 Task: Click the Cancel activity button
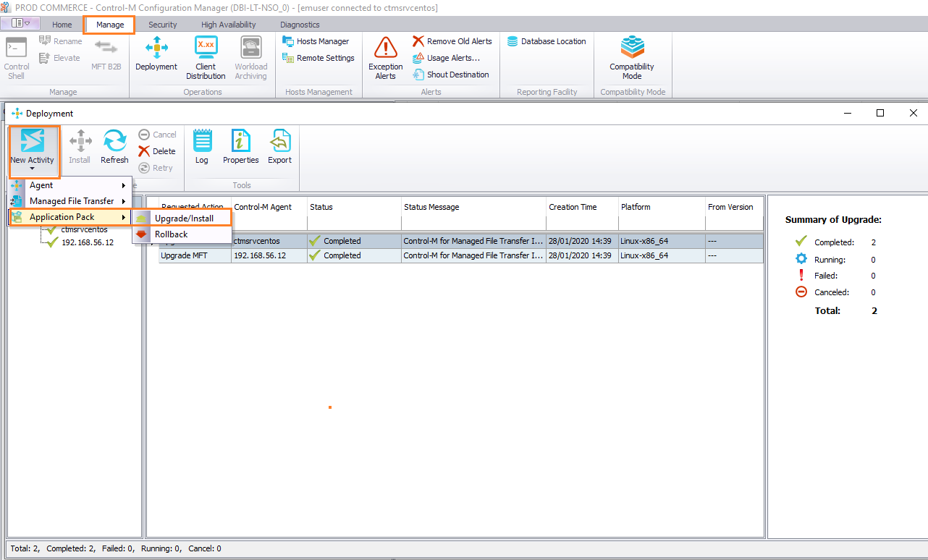157,135
